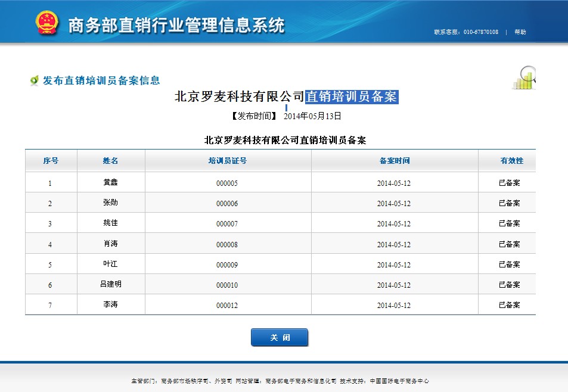Screen dimensions: 568x392
Task: Click the 商务部直销行业管理信息系统 banner title
Action: pyautogui.click(x=176, y=26)
